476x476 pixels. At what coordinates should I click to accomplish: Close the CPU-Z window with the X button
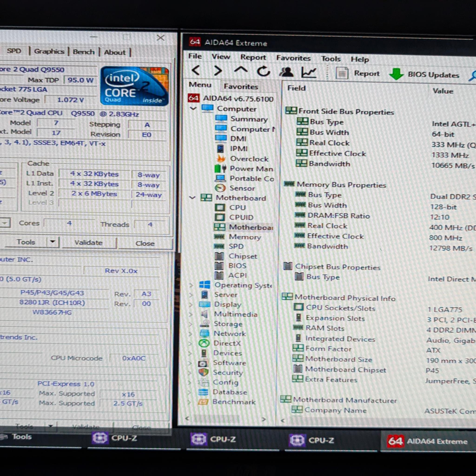[161, 38]
